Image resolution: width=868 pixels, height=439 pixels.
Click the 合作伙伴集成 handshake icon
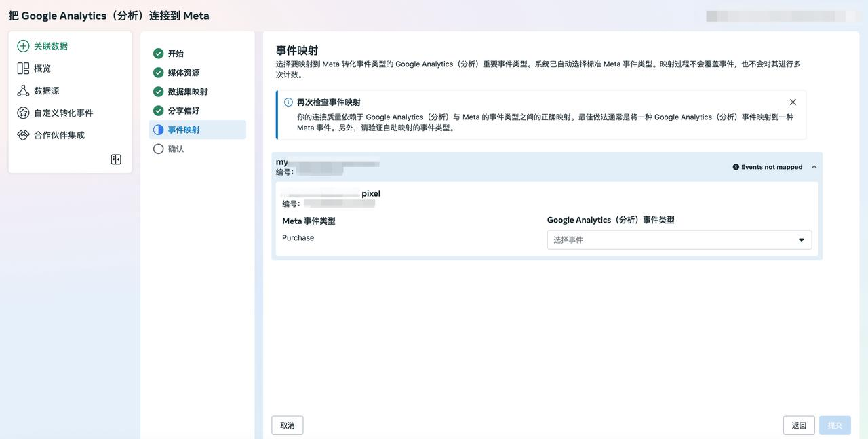[x=23, y=135]
